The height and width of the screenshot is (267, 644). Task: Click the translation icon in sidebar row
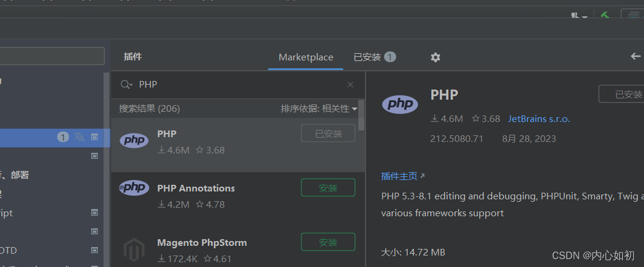[x=80, y=137]
